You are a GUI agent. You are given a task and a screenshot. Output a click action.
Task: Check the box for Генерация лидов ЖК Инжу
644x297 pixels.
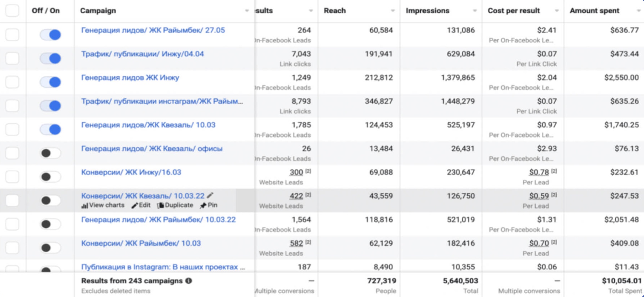point(12,82)
